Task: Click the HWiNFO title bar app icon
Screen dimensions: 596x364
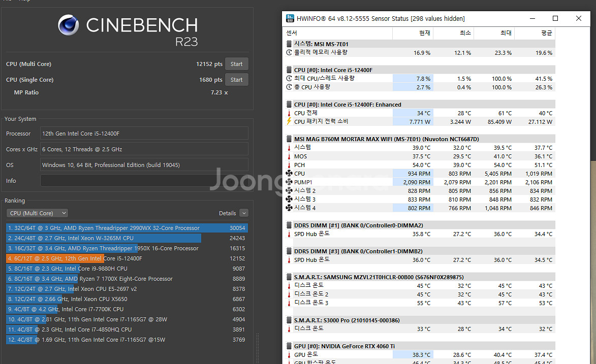Action: coord(290,18)
